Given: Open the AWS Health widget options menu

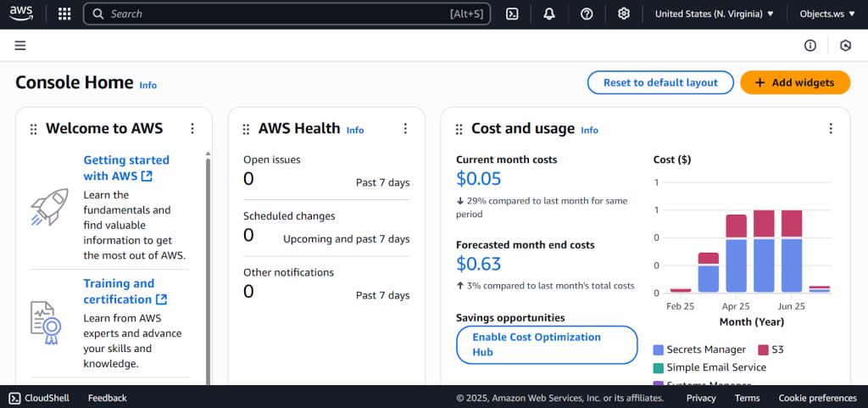Looking at the screenshot, I should coord(405,129).
